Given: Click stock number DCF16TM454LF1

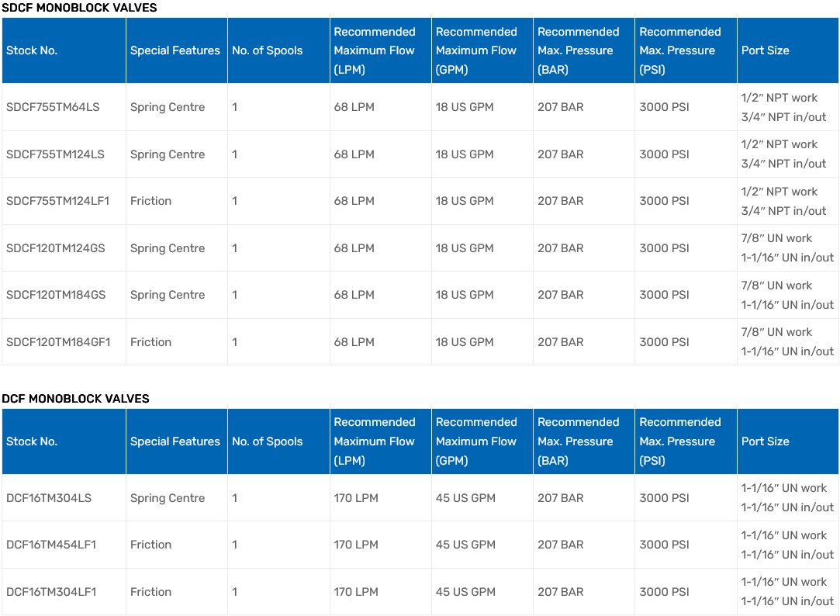Looking at the screenshot, I should tap(51, 545).
